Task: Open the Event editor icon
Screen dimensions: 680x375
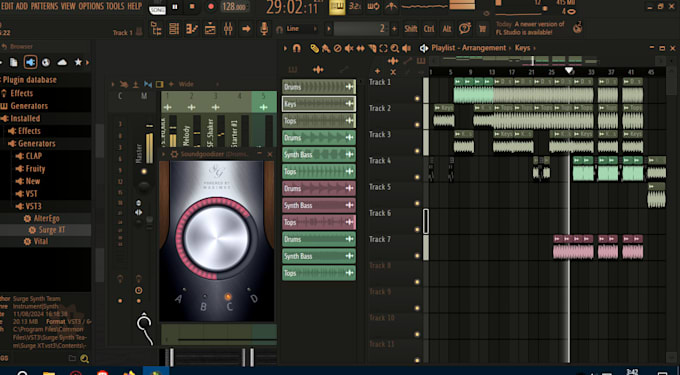Action: point(210,29)
